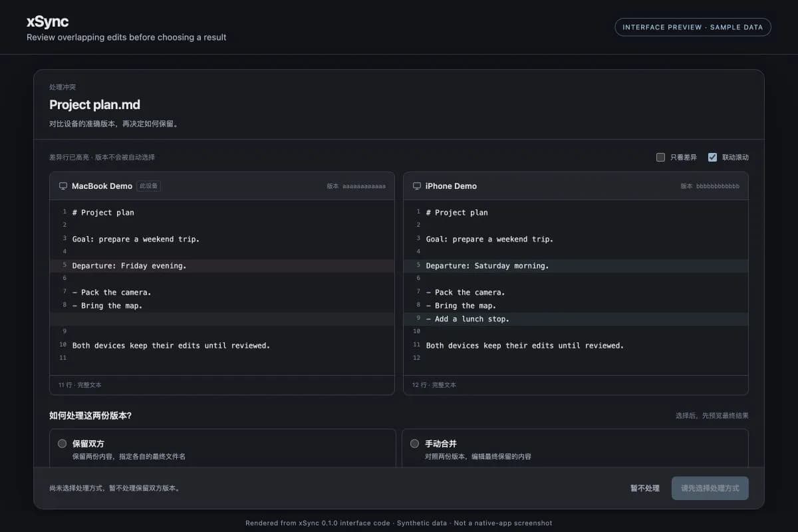The height and width of the screenshot is (532, 798).
Task: Select the 保留双方 radio option
Action: pyautogui.click(x=62, y=444)
